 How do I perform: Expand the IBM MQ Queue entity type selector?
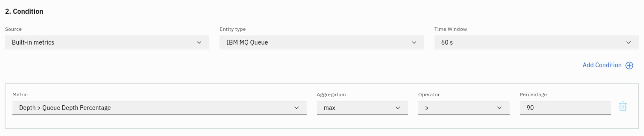coord(322,42)
